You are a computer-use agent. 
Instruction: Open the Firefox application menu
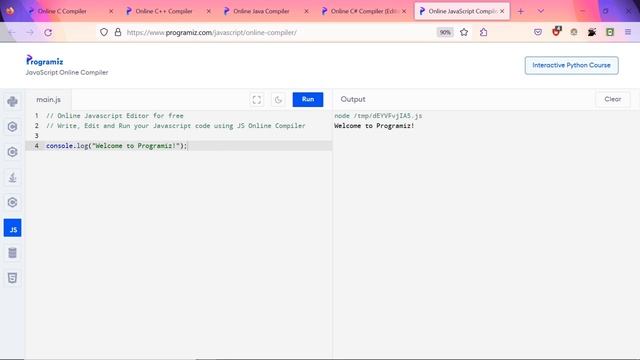[x=628, y=32]
